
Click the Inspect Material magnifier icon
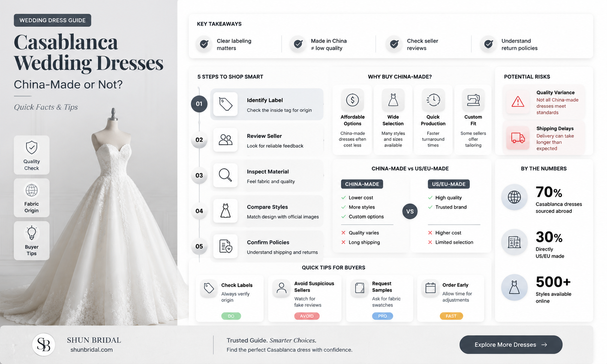[x=225, y=175]
